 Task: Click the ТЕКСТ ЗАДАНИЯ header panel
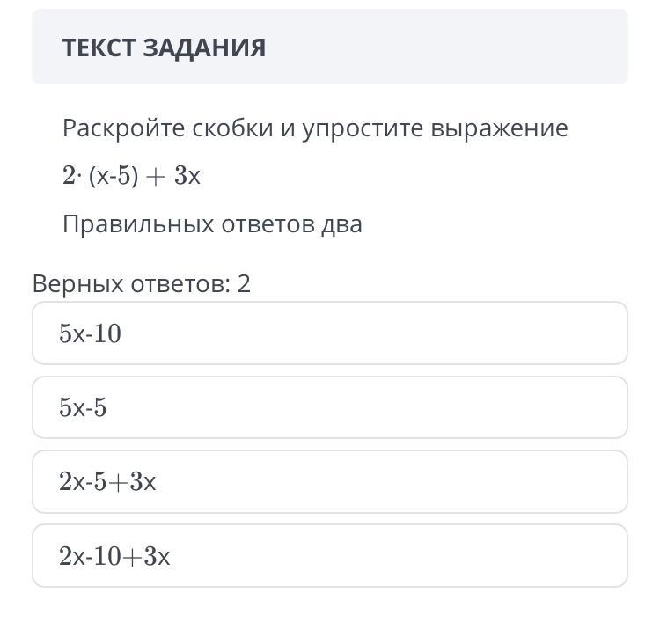330,47
